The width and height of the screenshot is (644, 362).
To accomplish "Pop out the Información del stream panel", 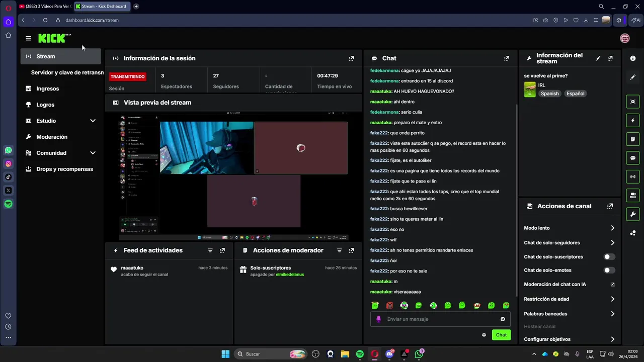I will point(610,58).
